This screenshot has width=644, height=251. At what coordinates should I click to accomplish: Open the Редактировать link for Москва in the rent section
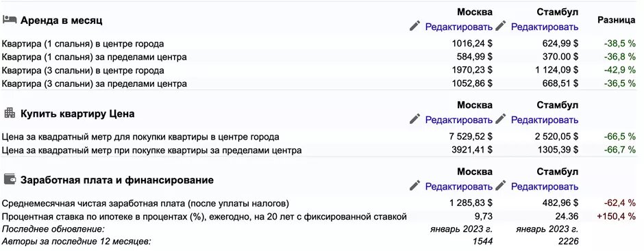(x=459, y=27)
